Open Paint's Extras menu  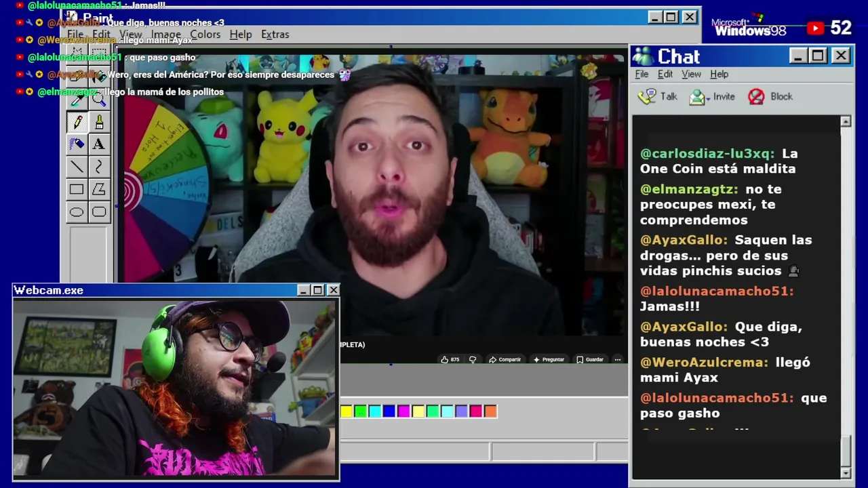pyautogui.click(x=275, y=34)
